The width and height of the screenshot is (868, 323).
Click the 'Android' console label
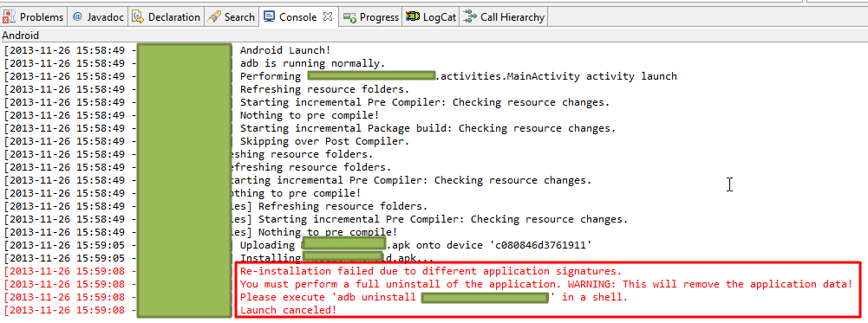point(21,36)
